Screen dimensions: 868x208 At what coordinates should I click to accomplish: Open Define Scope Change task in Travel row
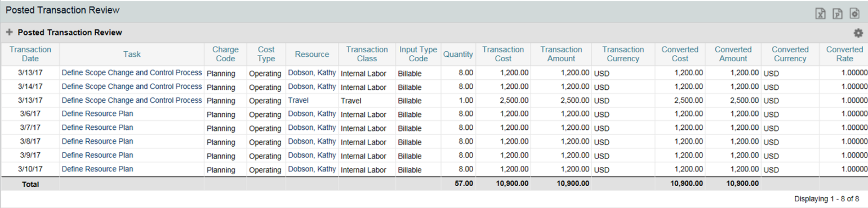tap(131, 100)
